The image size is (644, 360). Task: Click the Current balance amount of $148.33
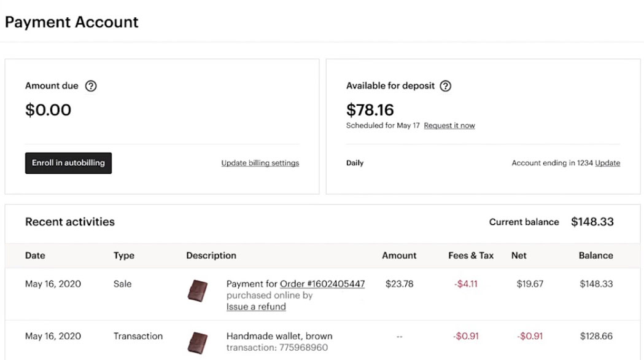pos(592,222)
